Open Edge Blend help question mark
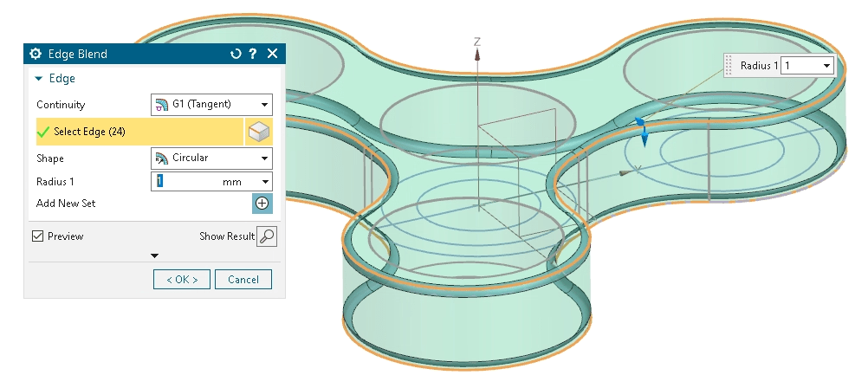This screenshot has height=388, width=868. 253,54
